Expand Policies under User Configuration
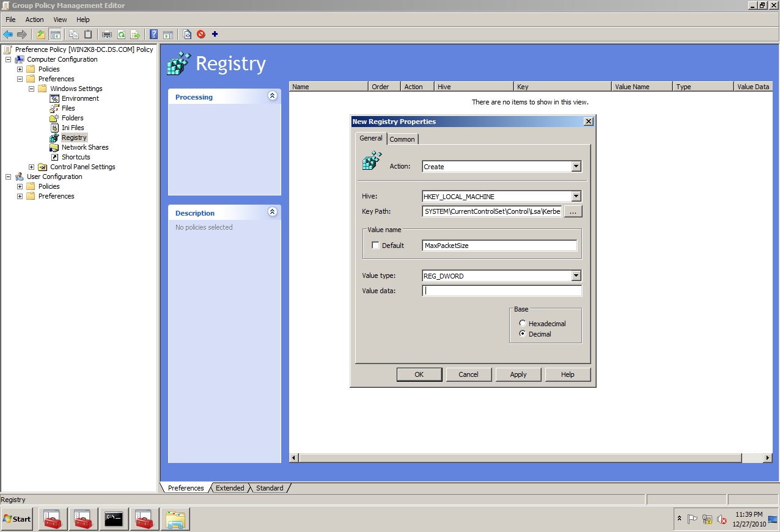 tap(20, 186)
